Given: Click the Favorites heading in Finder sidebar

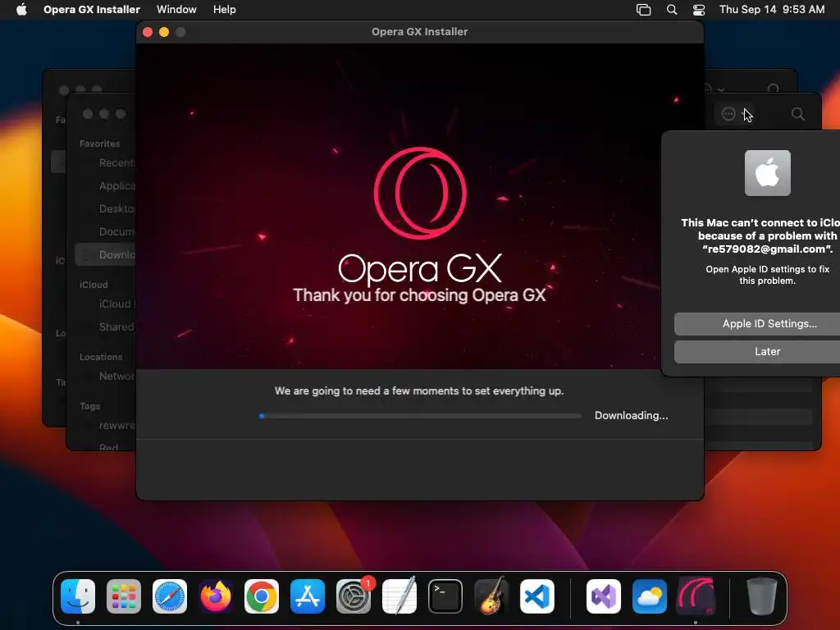Looking at the screenshot, I should pyautogui.click(x=99, y=144).
